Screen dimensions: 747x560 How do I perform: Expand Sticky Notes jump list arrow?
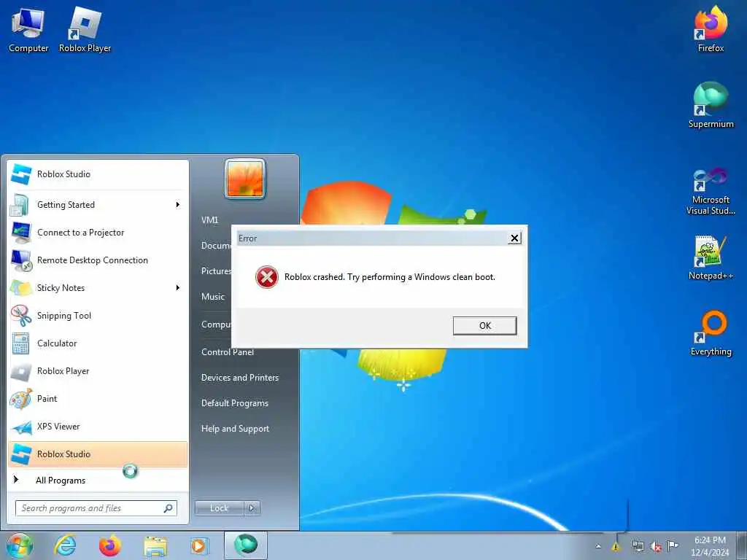coord(178,287)
